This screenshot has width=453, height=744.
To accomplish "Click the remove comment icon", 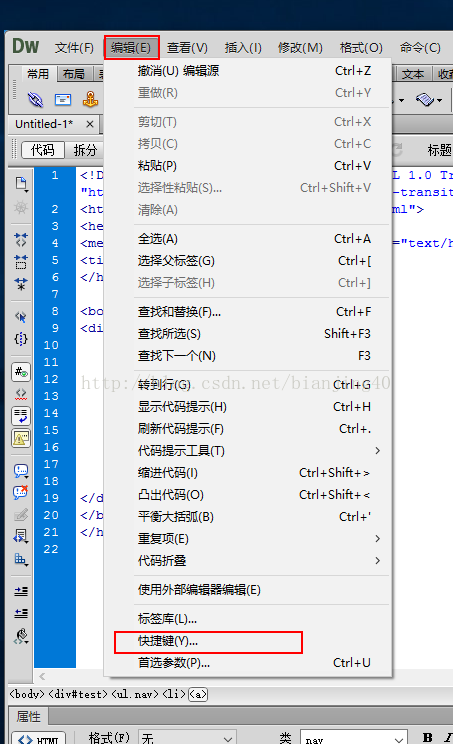I will click(21, 493).
